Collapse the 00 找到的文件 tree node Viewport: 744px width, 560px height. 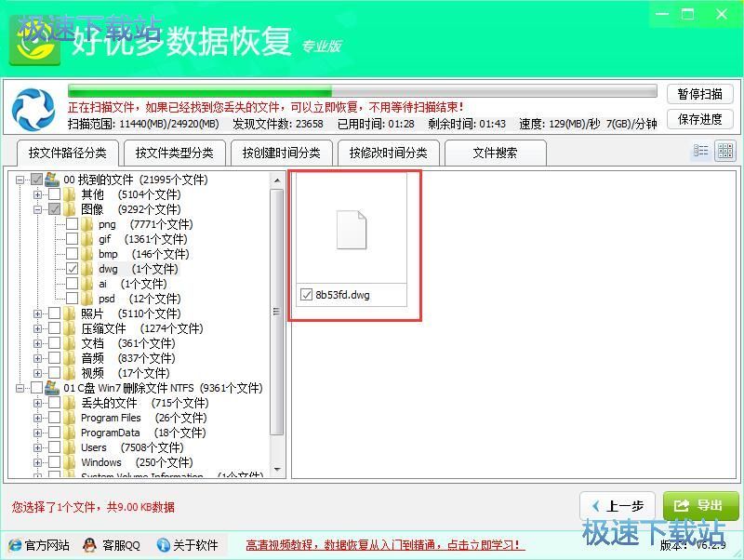[20, 180]
